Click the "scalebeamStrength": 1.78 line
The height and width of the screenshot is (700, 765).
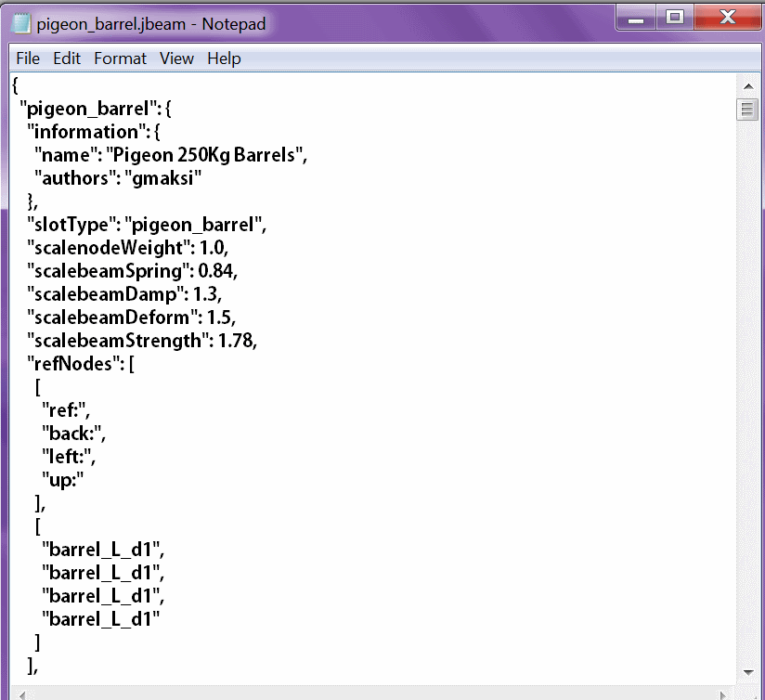pos(142,341)
